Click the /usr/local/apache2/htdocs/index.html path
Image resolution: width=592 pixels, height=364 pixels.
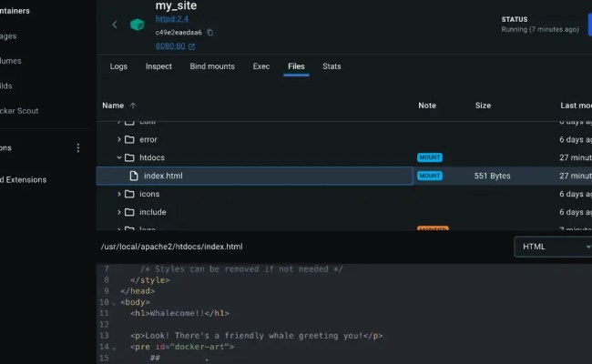pos(172,247)
